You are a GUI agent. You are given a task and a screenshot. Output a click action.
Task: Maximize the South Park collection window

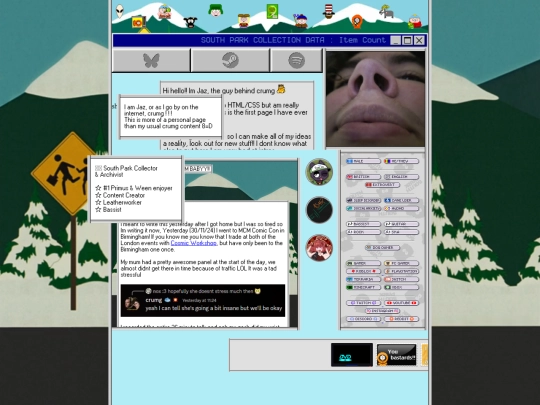coord(407,40)
